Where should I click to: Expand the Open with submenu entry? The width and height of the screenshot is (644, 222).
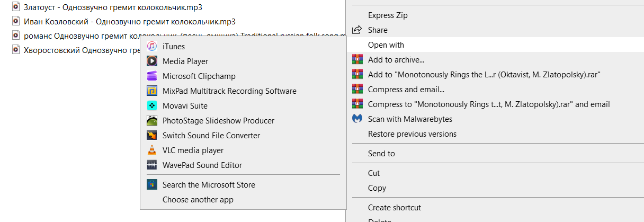pos(386,45)
